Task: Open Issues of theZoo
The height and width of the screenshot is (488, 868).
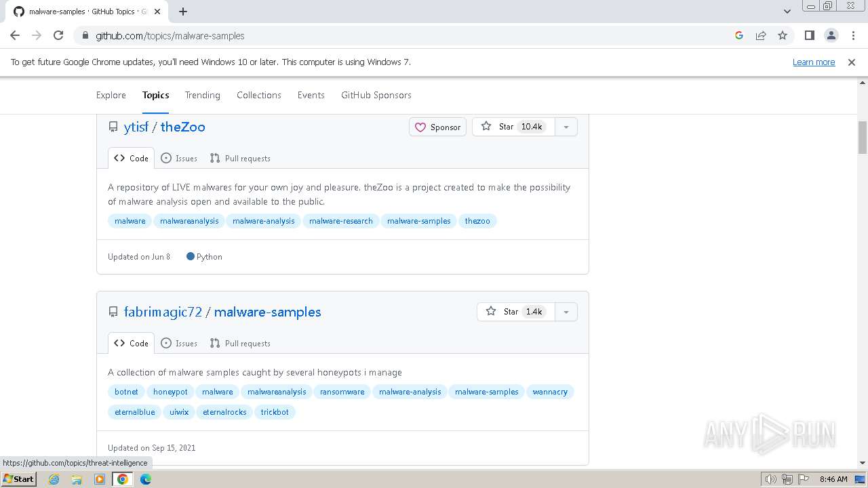Action: [179, 158]
